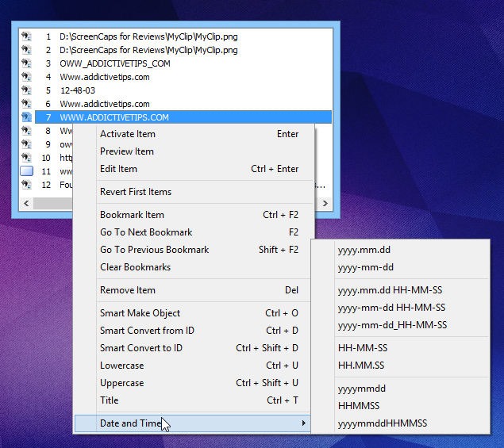The height and width of the screenshot is (448, 504).
Task: Pick Revert First Items option
Action: (193, 192)
